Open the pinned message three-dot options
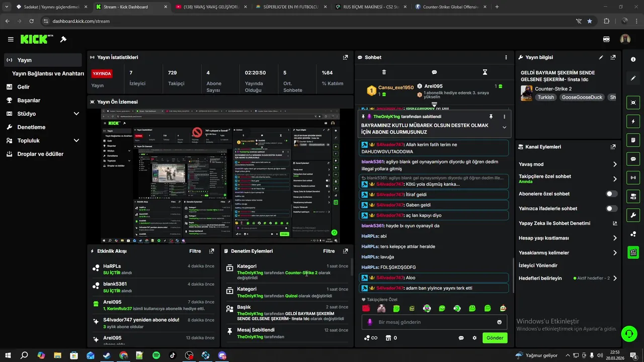 [504, 117]
